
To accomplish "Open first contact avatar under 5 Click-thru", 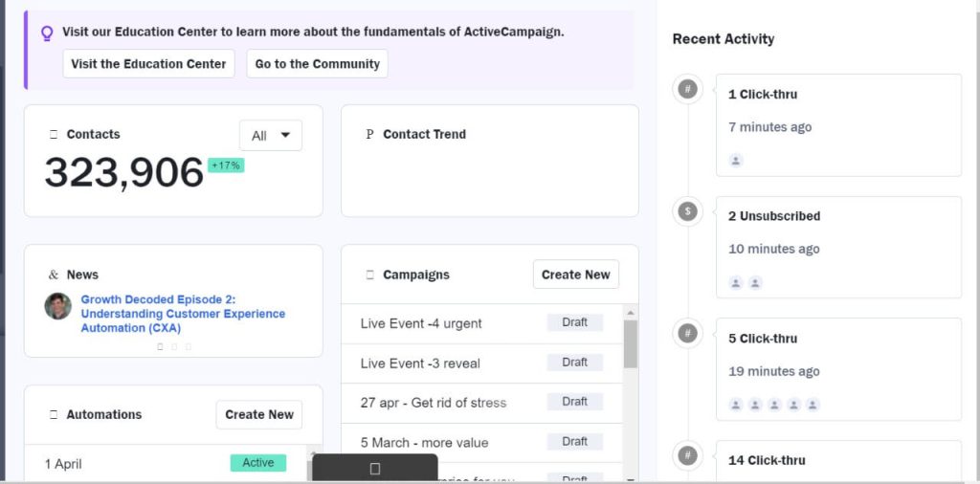I will pos(736,405).
